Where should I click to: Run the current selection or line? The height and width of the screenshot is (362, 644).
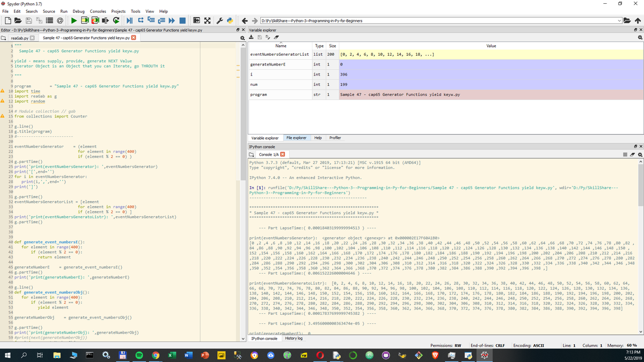click(105, 20)
